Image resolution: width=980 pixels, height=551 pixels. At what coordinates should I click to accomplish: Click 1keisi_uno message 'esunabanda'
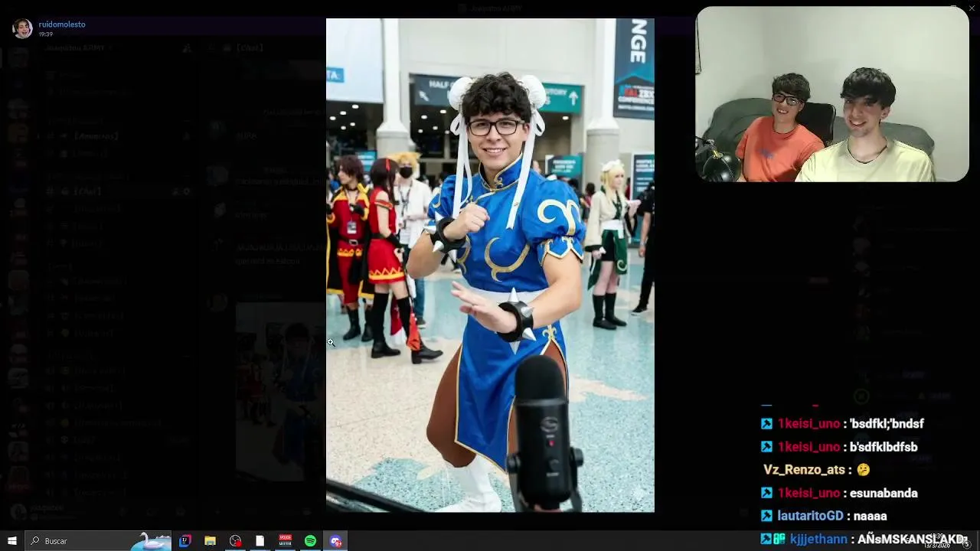tap(884, 493)
